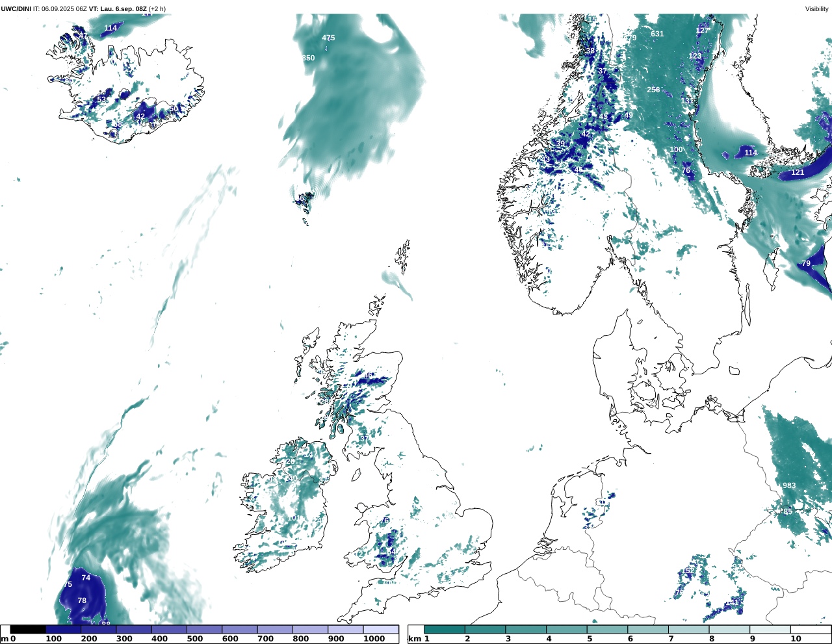Click the '123' visibility value
Image resolution: width=832 pixels, height=644 pixels.
[695, 56]
